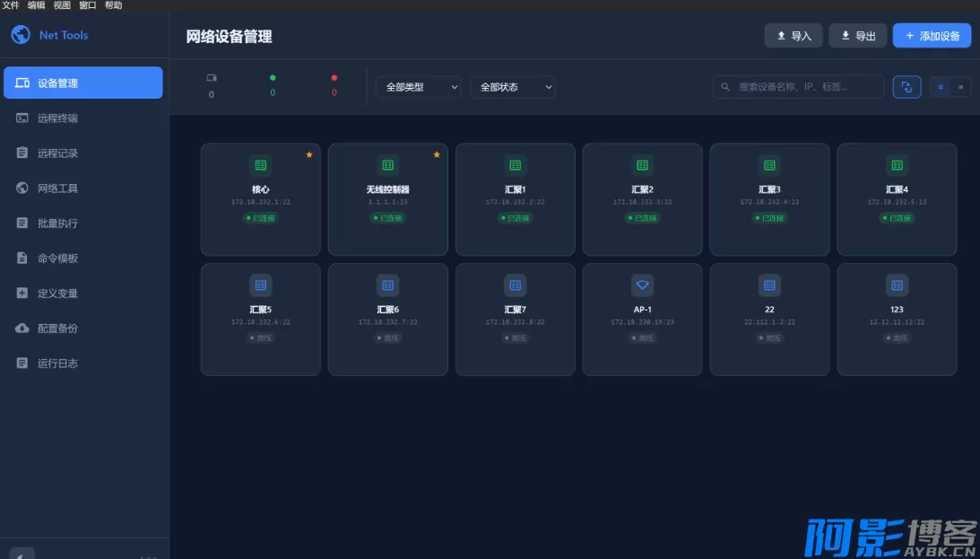The width and height of the screenshot is (980, 559).
Task: Open the 帮助 help menu
Action: [x=113, y=5]
